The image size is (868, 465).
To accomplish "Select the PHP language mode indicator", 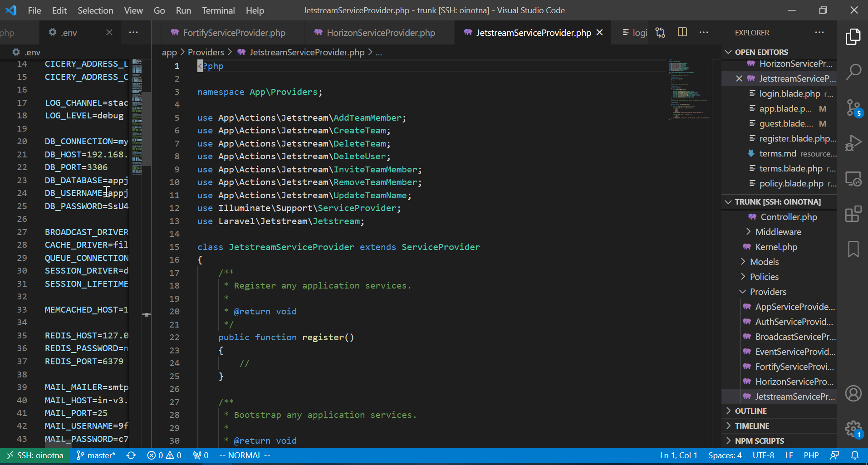I will coord(811,455).
